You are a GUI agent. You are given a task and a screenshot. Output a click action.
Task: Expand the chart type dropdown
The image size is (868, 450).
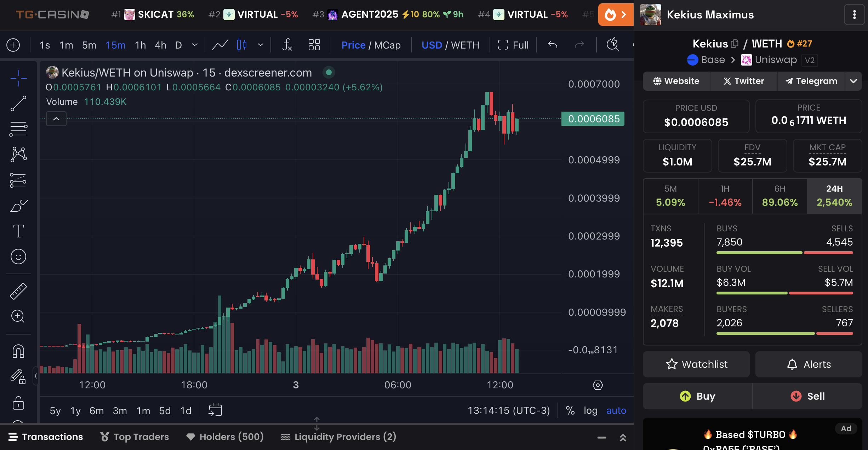tap(261, 45)
